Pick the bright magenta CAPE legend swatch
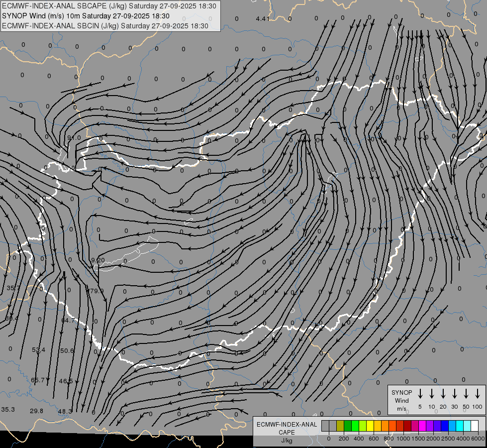Image resolution: width=487 pixels, height=448 pixels. [x=422, y=426]
